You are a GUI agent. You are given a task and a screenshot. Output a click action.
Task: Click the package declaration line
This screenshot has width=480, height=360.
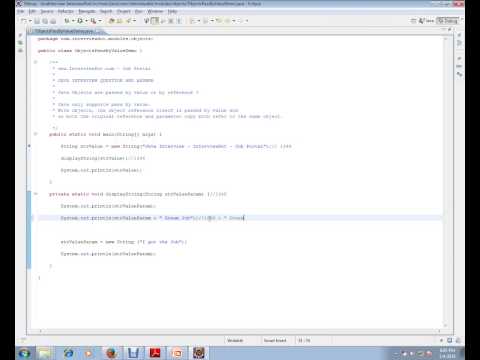95,39
